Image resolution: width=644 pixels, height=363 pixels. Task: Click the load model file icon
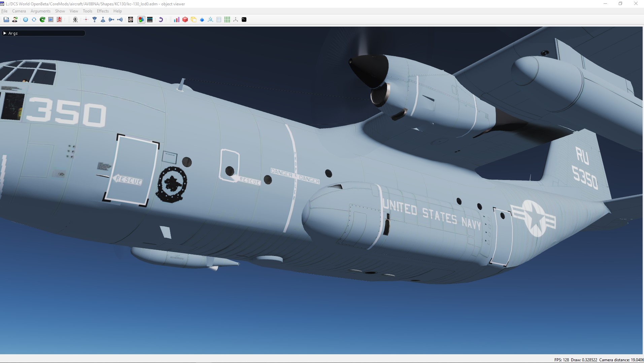(6, 20)
